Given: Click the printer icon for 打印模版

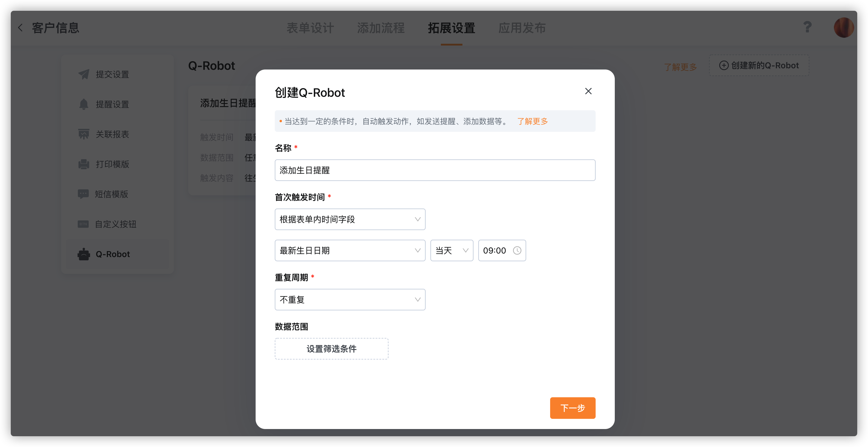Looking at the screenshot, I should [x=84, y=164].
